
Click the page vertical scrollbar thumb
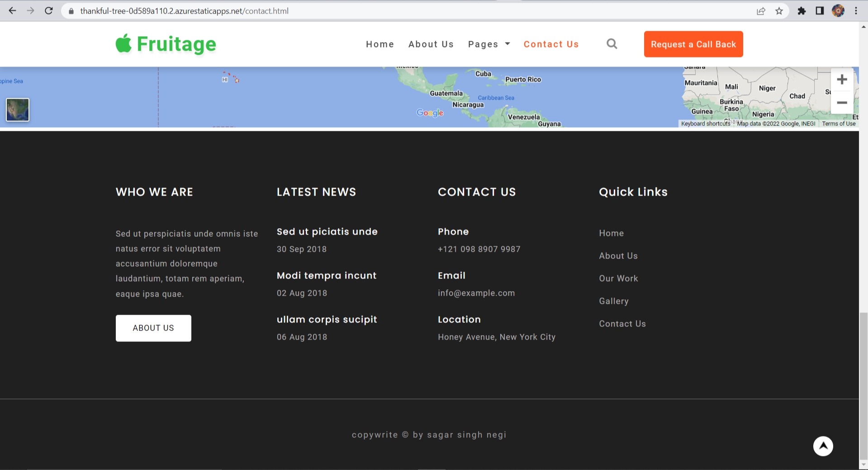click(863, 386)
